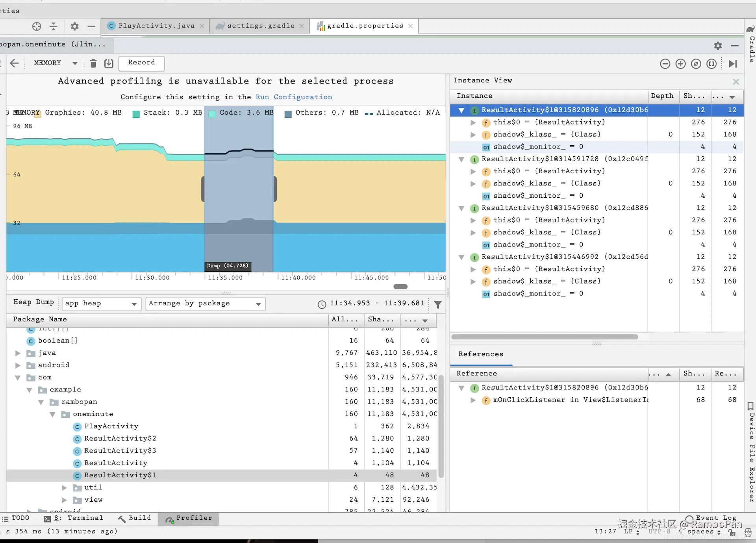Click the jump to live icon
Viewport: 756px width, 543px height.
click(732, 64)
